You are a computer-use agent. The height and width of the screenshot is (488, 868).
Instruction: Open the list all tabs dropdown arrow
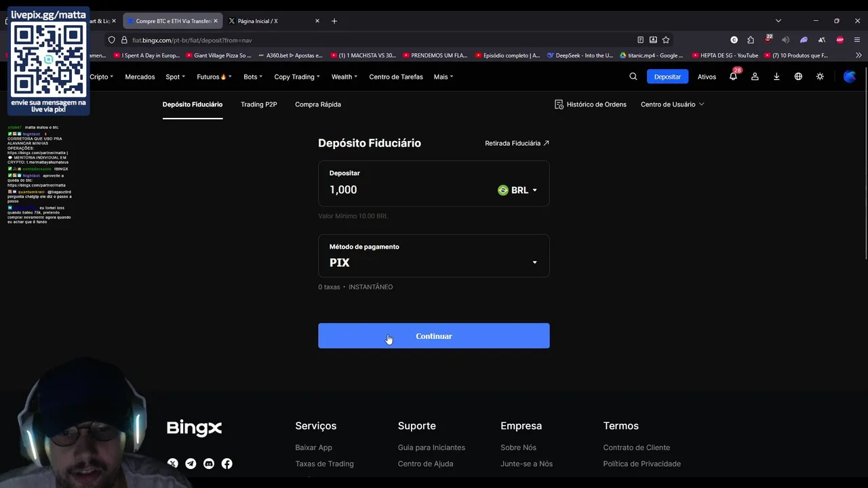coord(778,21)
